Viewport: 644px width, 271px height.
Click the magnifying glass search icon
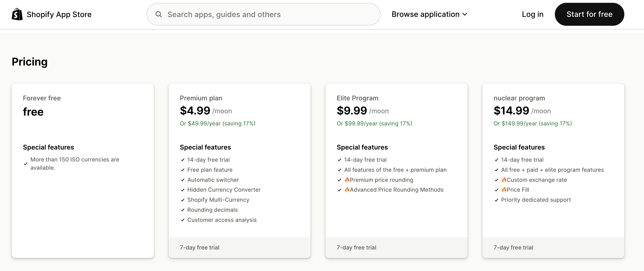[159, 14]
